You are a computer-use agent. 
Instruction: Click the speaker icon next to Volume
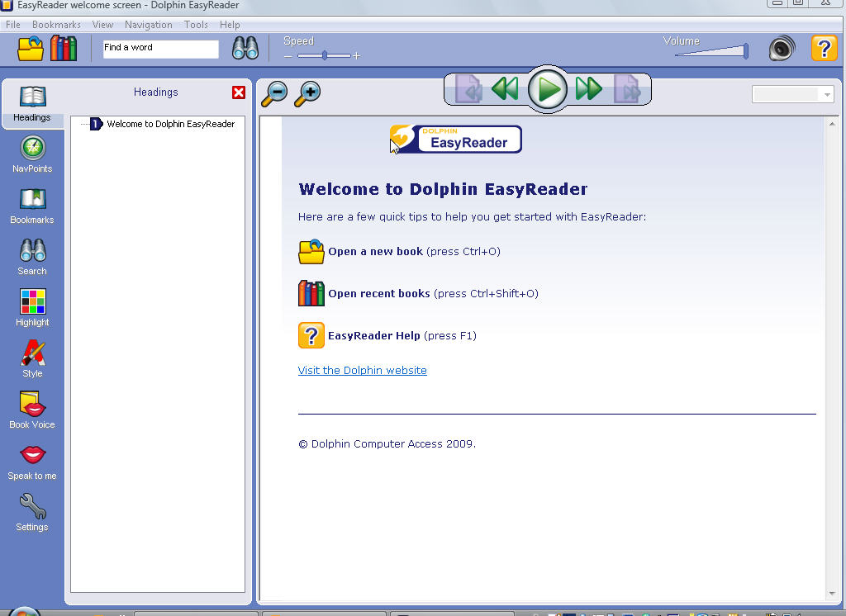tap(782, 49)
